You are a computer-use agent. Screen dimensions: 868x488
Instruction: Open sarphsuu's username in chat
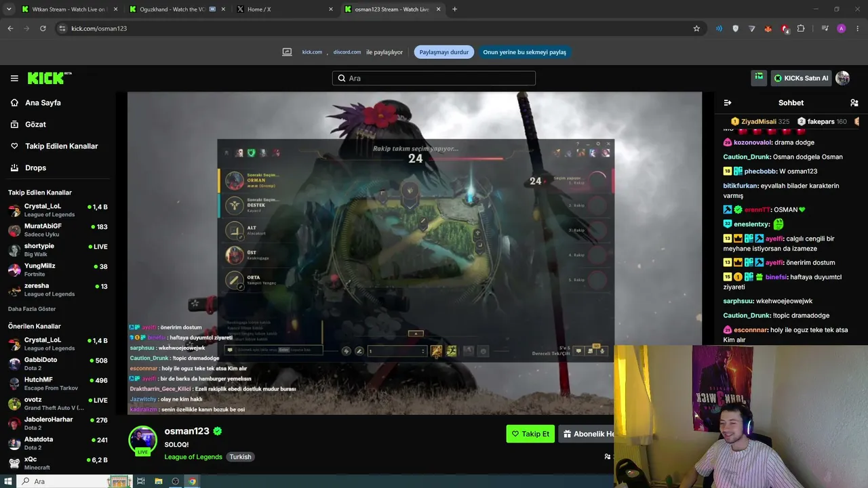[x=738, y=301]
